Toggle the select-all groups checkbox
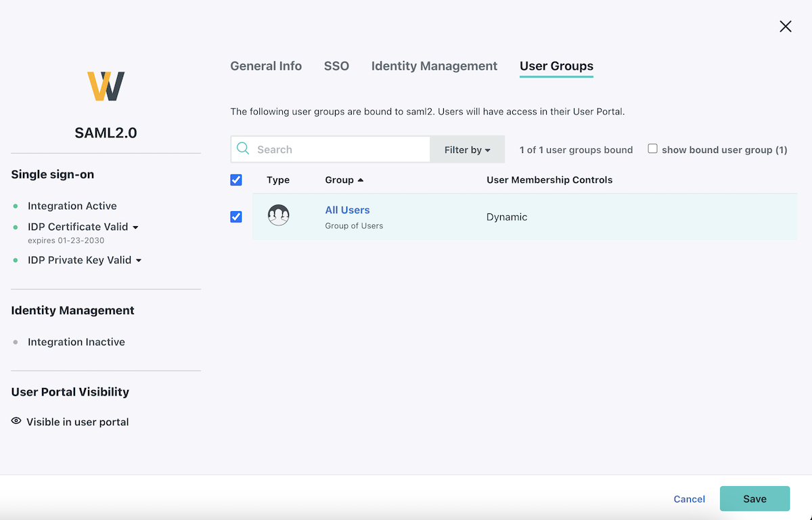The width and height of the screenshot is (812, 520). pyautogui.click(x=236, y=180)
